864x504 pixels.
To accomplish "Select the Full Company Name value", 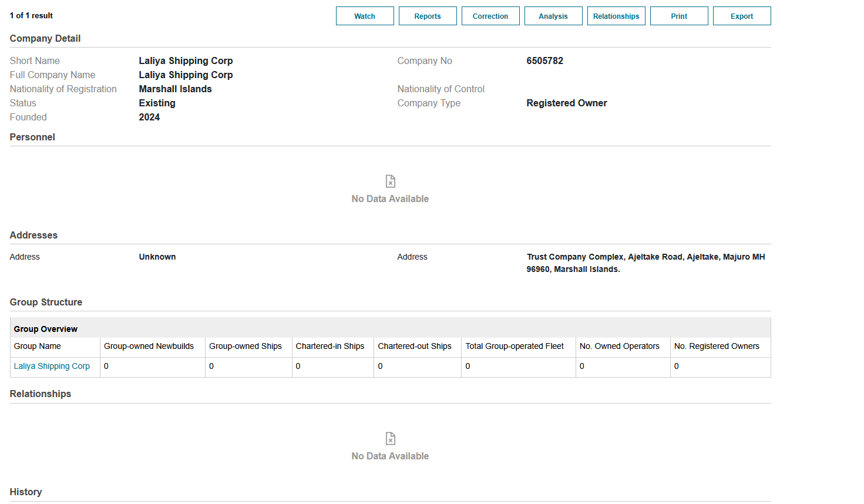I will 186,75.
